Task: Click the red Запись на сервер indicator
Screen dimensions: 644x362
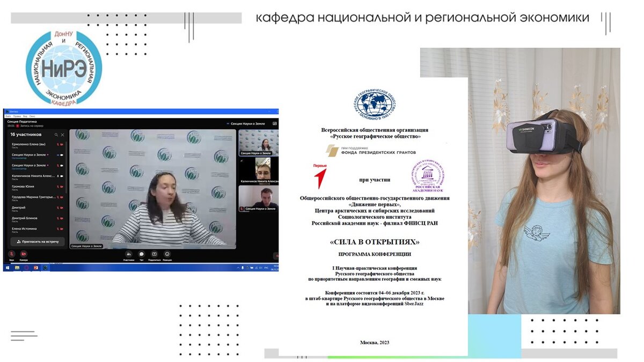Action: point(18,126)
